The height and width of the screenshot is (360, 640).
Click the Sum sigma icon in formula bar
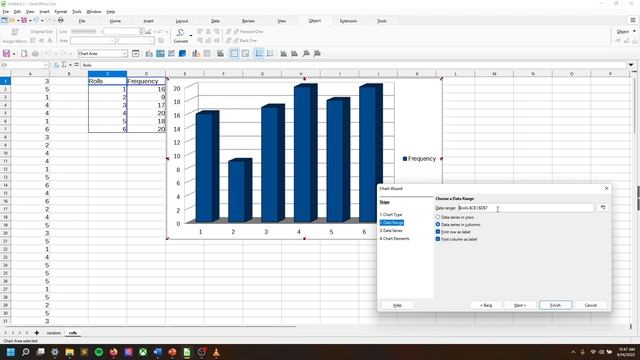64,65
